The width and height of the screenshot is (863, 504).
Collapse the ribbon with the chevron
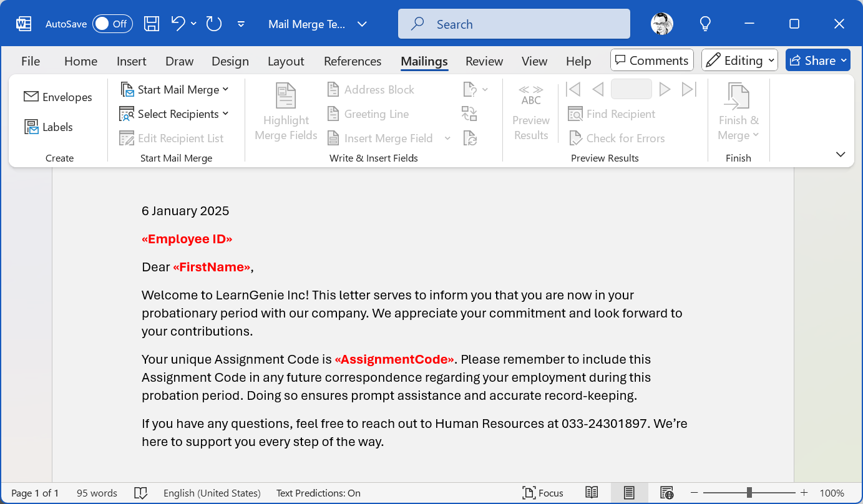tap(840, 154)
